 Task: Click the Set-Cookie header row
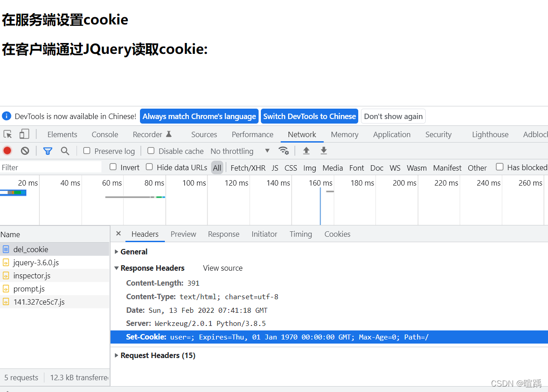point(329,337)
